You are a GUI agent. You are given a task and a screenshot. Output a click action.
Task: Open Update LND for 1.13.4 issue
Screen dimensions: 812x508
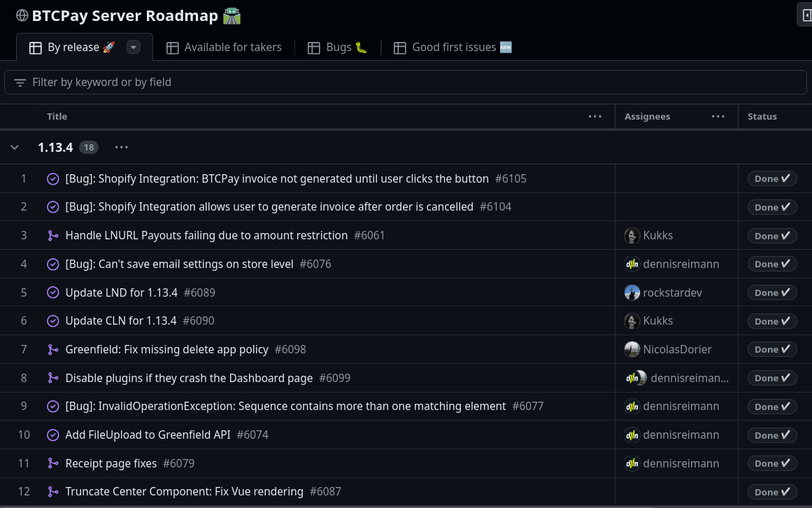coord(121,292)
